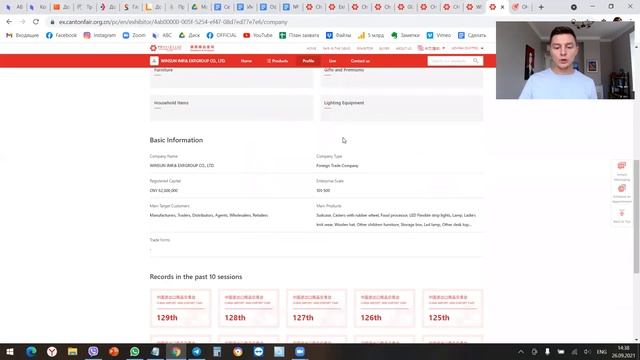The height and width of the screenshot is (360, 640).
Task: Open the Schedule an Appointment side icon
Action: (x=622, y=189)
